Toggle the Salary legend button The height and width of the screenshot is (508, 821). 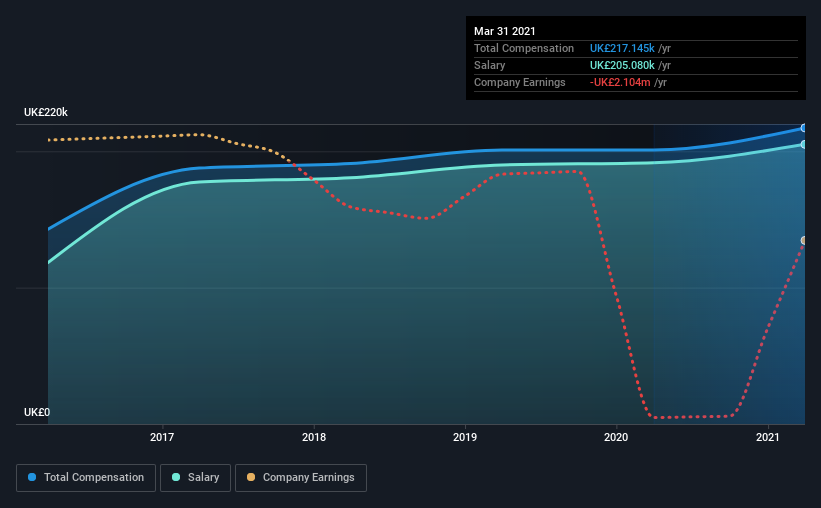(195, 478)
